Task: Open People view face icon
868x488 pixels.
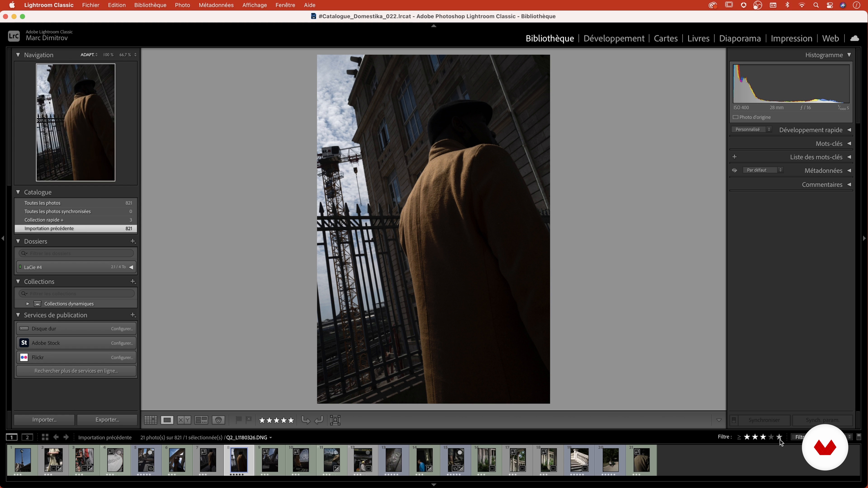Action: click(x=218, y=420)
